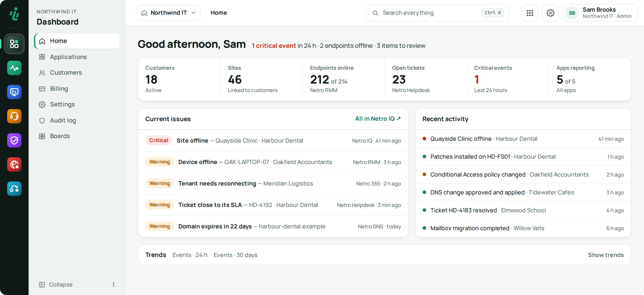Image resolution: width=644 pixels, height=295 pixels.
Task: Open the Device offline OAK-LAPTOP-07 issue
Action: coord(273,162)
